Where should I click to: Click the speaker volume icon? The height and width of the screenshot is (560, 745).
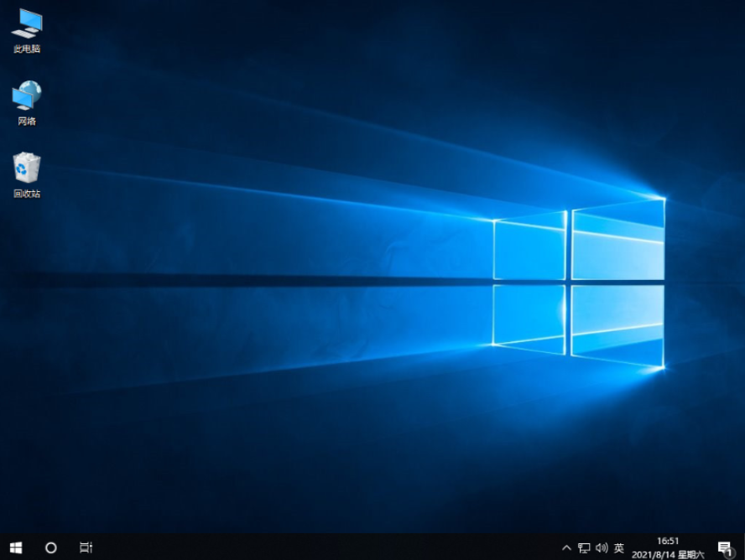(x=601, y=547)
